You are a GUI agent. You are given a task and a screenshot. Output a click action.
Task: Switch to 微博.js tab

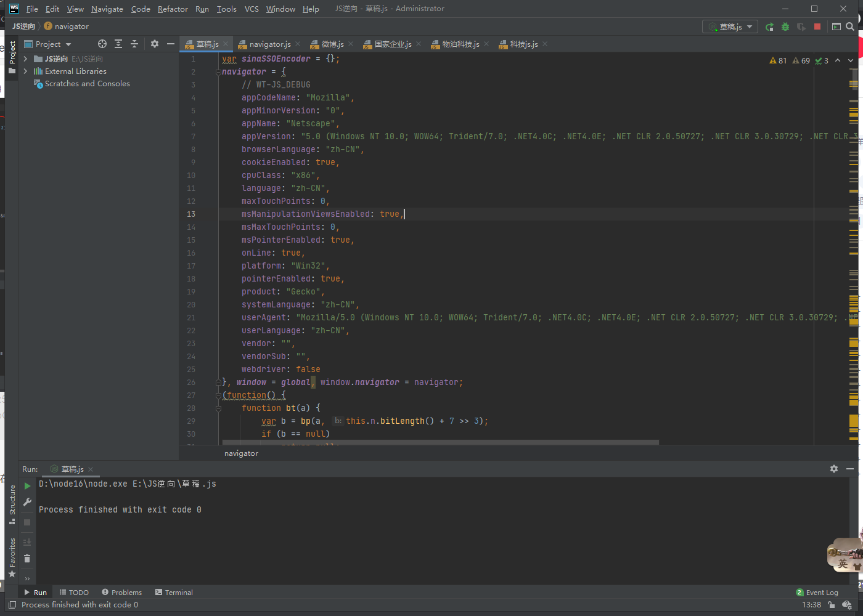[x=332, y=44]
